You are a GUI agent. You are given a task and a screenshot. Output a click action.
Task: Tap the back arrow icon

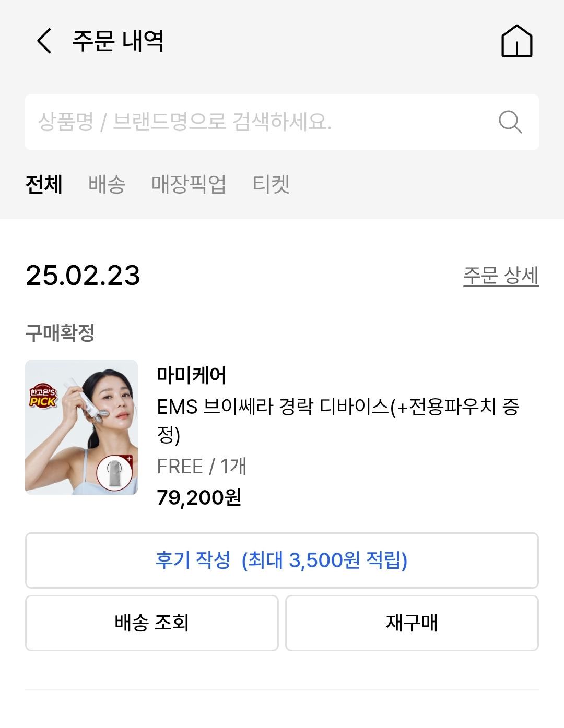pos(44,41)
